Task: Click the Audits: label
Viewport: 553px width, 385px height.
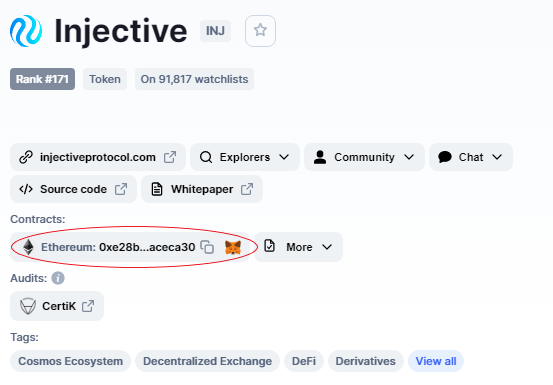Action: (29, 278)
